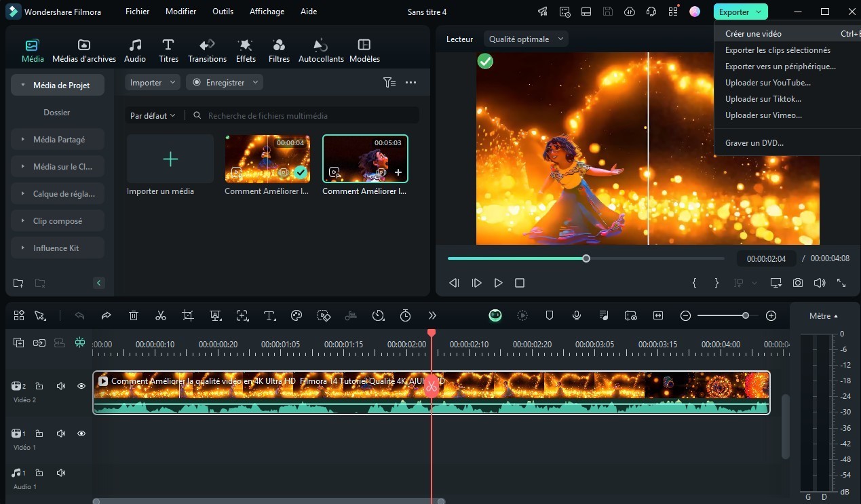Open the Outils menu
Viewport: 861px width, 504px height.
pos(223,12)
